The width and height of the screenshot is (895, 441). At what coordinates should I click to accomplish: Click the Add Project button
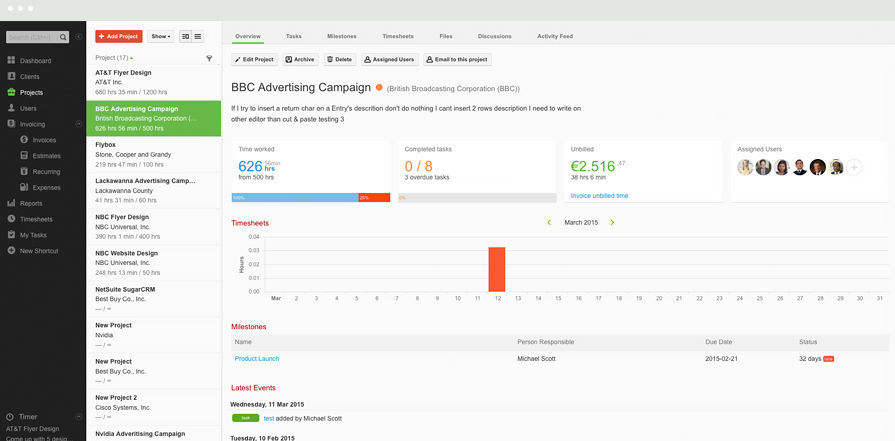pyautogui.click(x=118, y=36)
